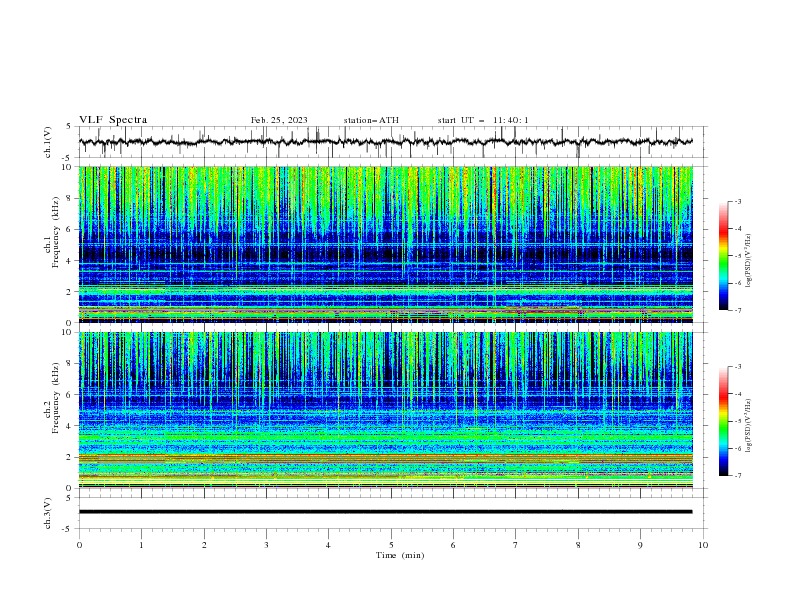Image resolution: width=792 pixels, height=612 pixels.
Task: Click ch.1 frequency axis tick "2"
Action: click(x=69, y=292)
